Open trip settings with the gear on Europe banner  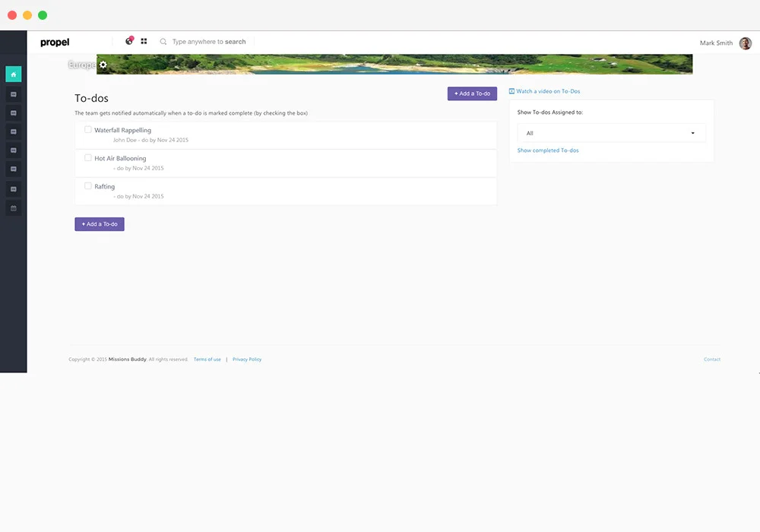pyautogui.click(x=103, y=65)
